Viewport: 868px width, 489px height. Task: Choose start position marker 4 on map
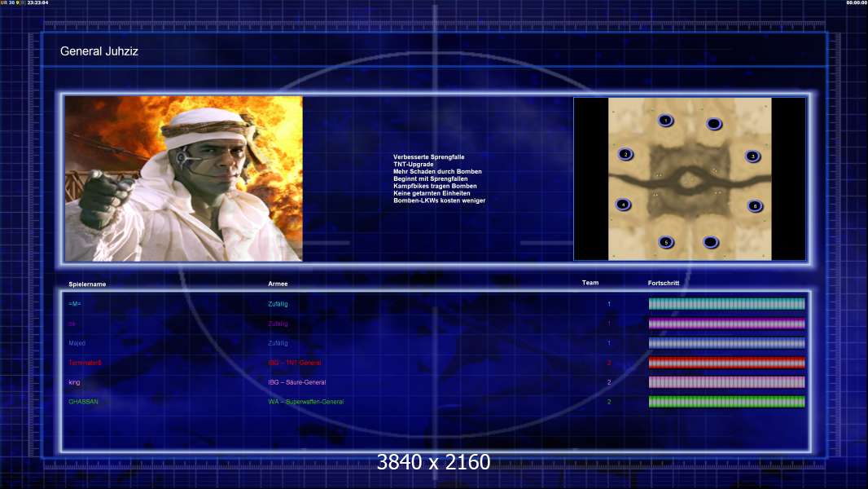click(623, 205)
